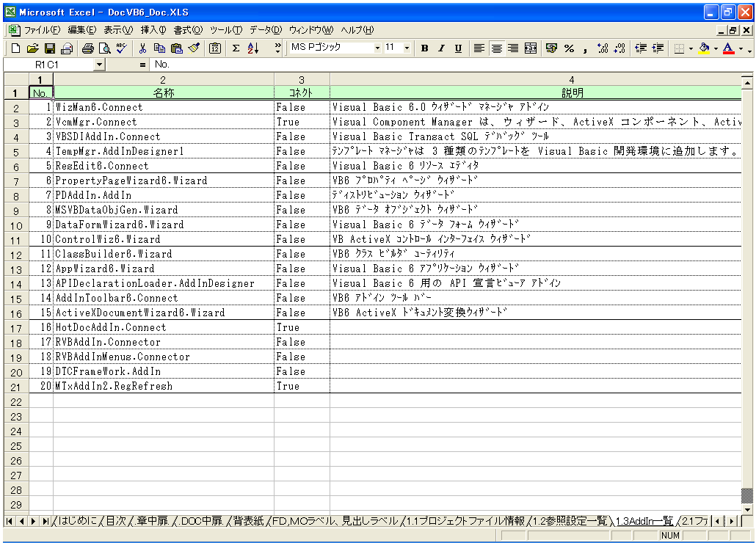
Task: Click the Borders icon
Action: click(x=679, y=48)
